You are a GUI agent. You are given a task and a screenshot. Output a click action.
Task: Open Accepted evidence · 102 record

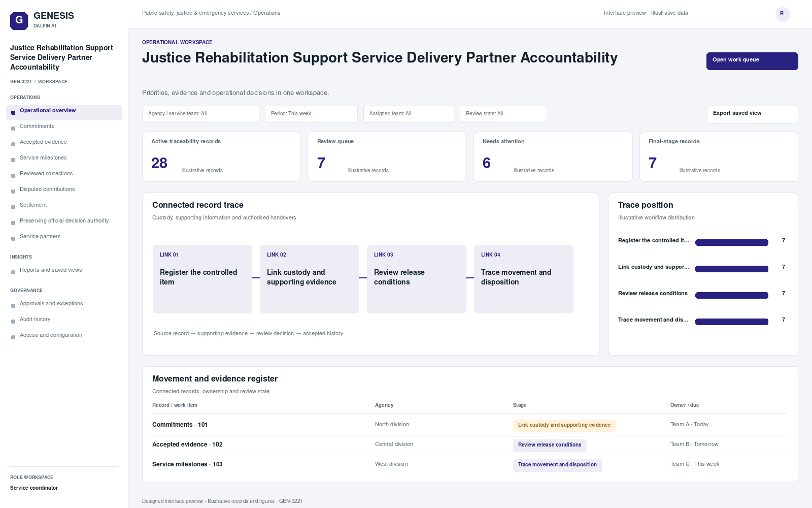pos(470,445)
